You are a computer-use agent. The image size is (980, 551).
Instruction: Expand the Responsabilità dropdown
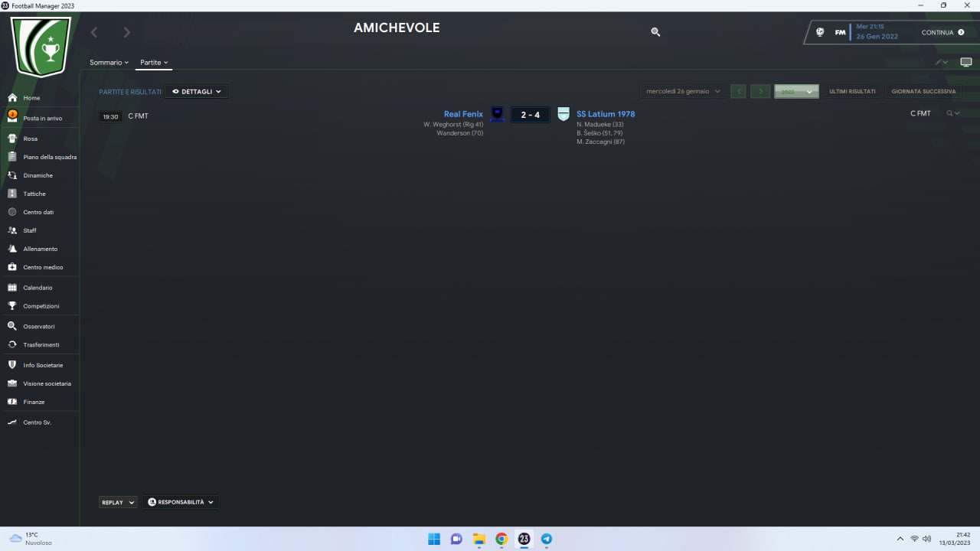coord(181,502)
